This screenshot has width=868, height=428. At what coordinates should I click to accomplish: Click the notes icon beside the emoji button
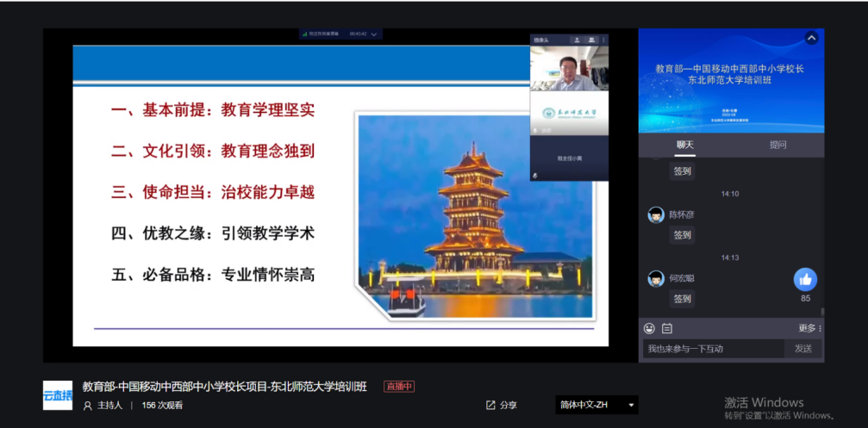pyautogui.click(x=666, y=328)
